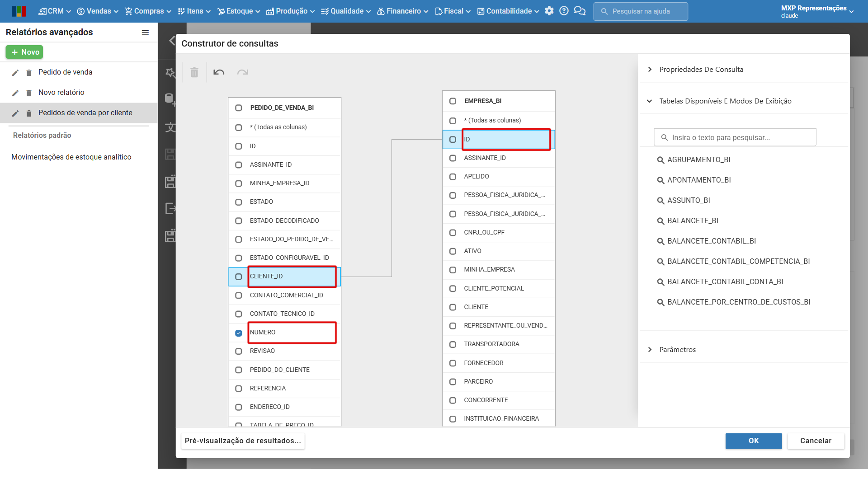The image size is (868, 488).
Task: Uncheck the NUMERO column checkbox
Action: coord(239,333)
